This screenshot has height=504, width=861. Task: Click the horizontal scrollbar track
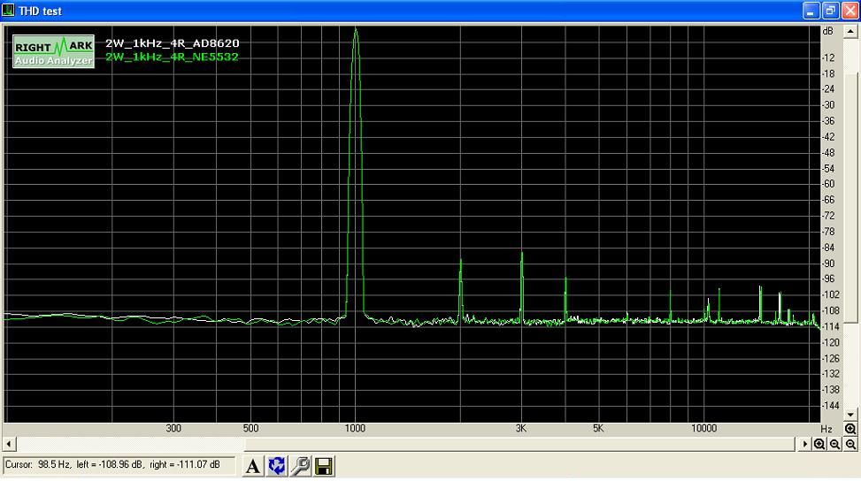[x=406, y=444]
